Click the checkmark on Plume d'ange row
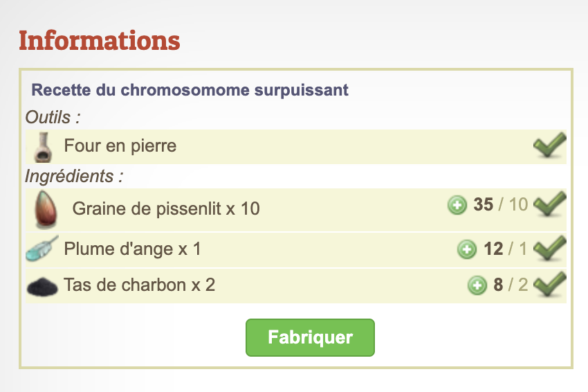Image resolution: width=588 pixels, height=392 pixels. tap(551, 248)
